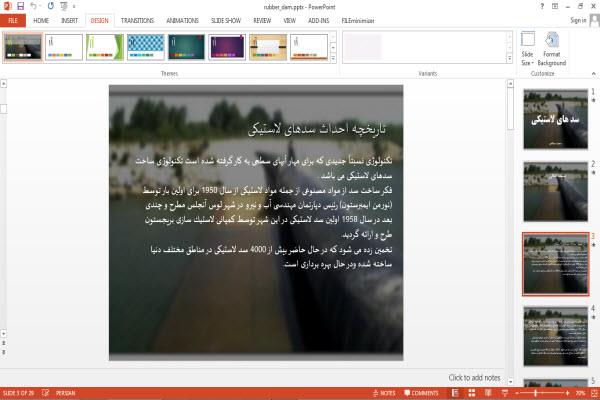Viewport: 600px width, 400px height.
Task: Select slide 2 thumbnail
Action: pos(556,191)
